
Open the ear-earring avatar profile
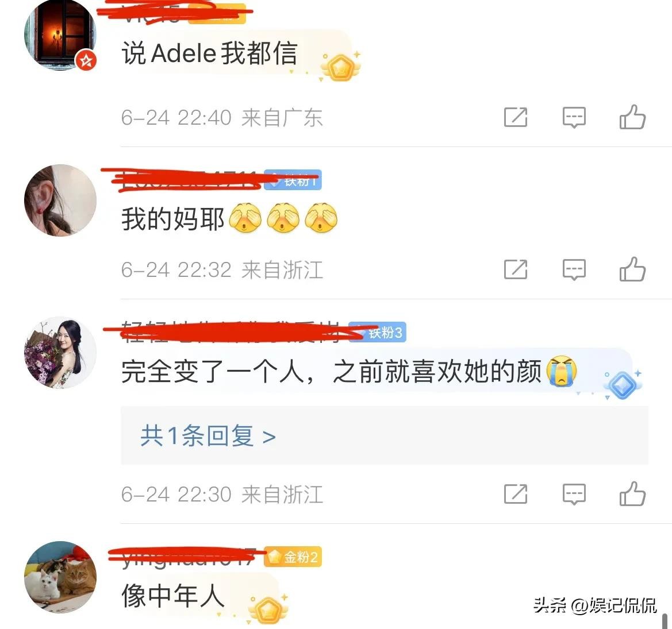click(60, 200)
